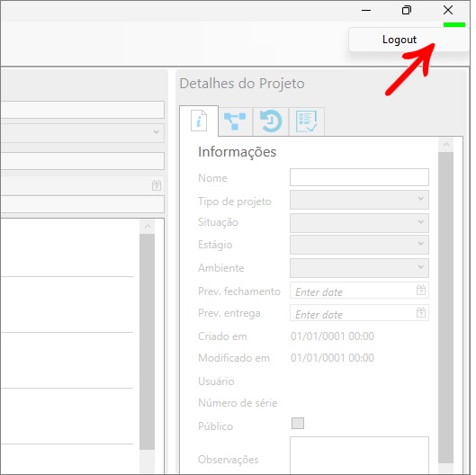Image resolution: width=476 pixels, height=475 pixels.
Task: Click scroll-up arrow of Informações panel
Action: [x=446, y=145]
